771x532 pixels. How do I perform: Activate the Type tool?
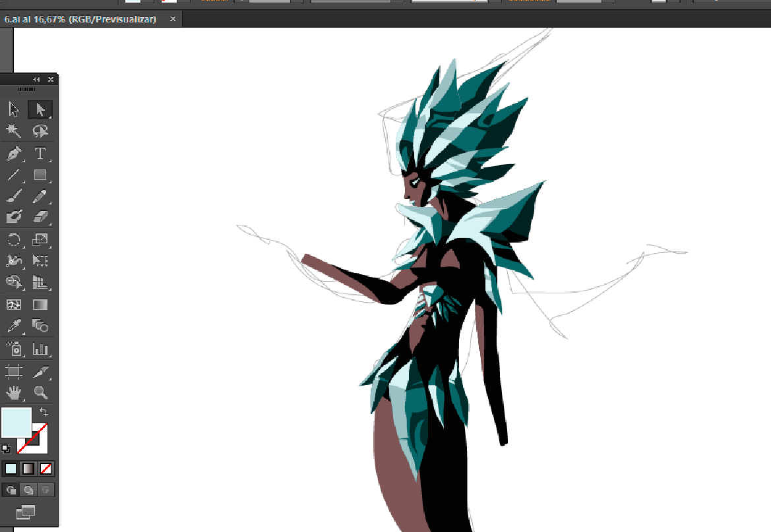point(40,154)
